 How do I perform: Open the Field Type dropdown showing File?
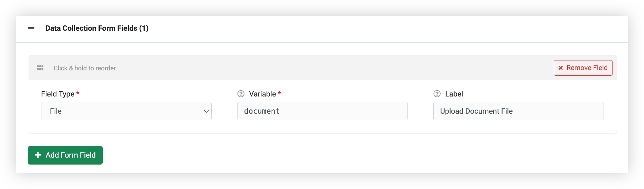[x=126, y=111]
